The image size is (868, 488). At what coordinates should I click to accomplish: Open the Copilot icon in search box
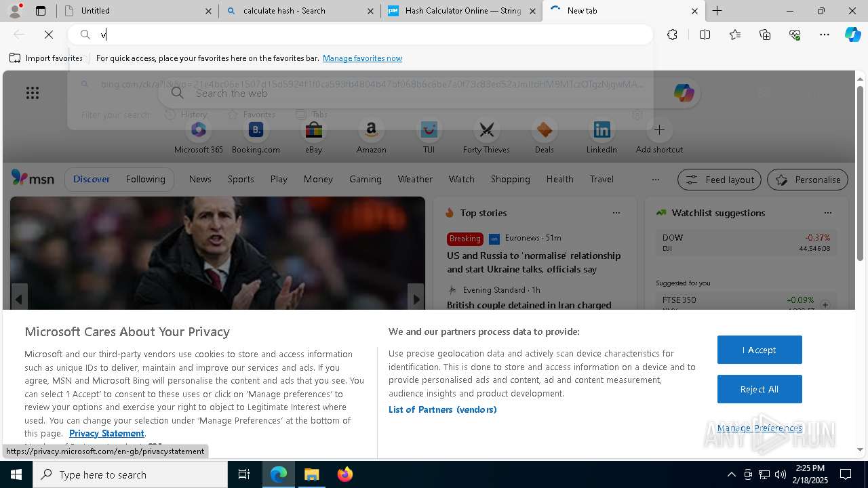[684, 94]
